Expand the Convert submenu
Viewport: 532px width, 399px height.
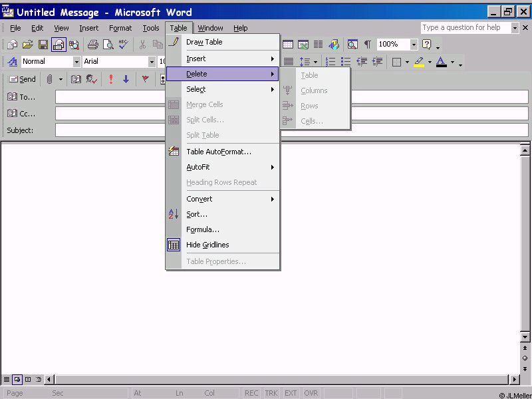pyautogui.click(x=223, y=199)
